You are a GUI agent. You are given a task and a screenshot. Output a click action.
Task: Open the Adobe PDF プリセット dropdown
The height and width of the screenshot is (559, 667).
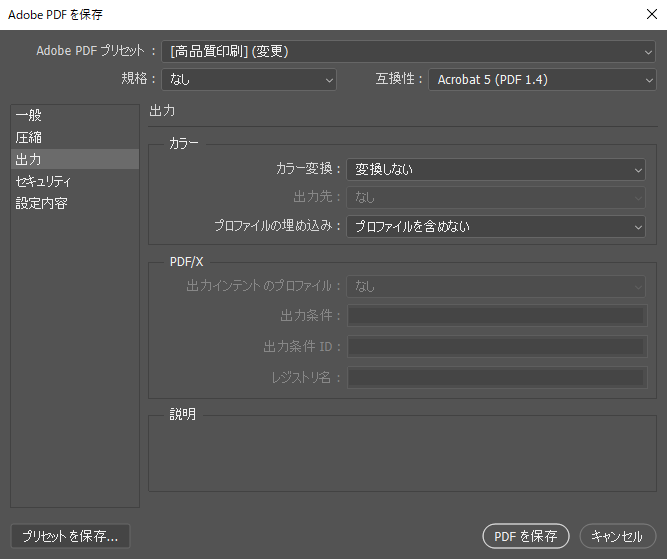pos(408,51)
